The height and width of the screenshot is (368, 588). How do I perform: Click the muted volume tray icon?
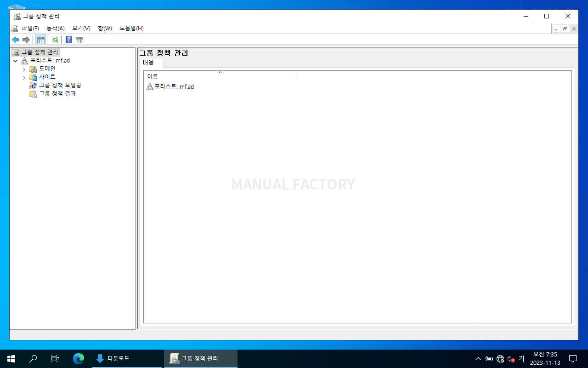pos(511,359)
